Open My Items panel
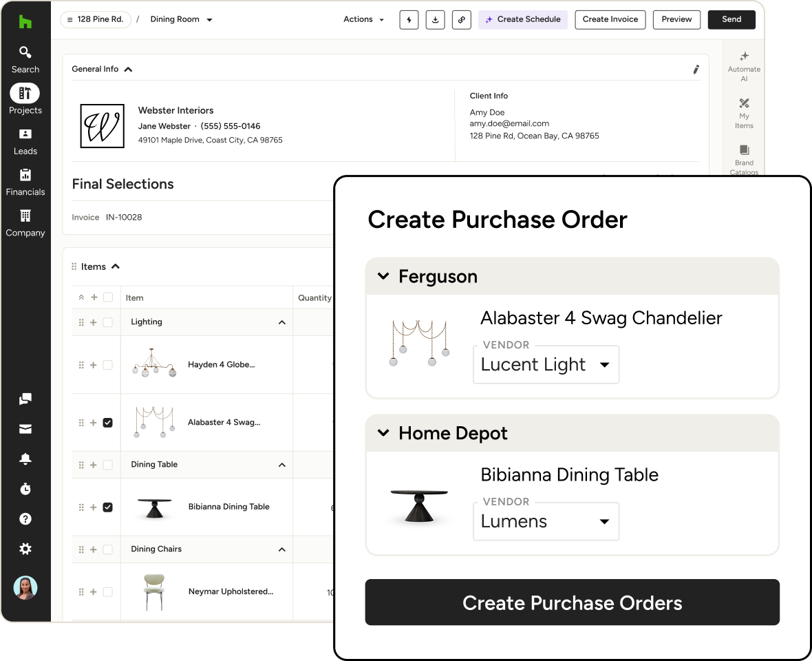Screen dimensions: 812x661 (744, 114)
